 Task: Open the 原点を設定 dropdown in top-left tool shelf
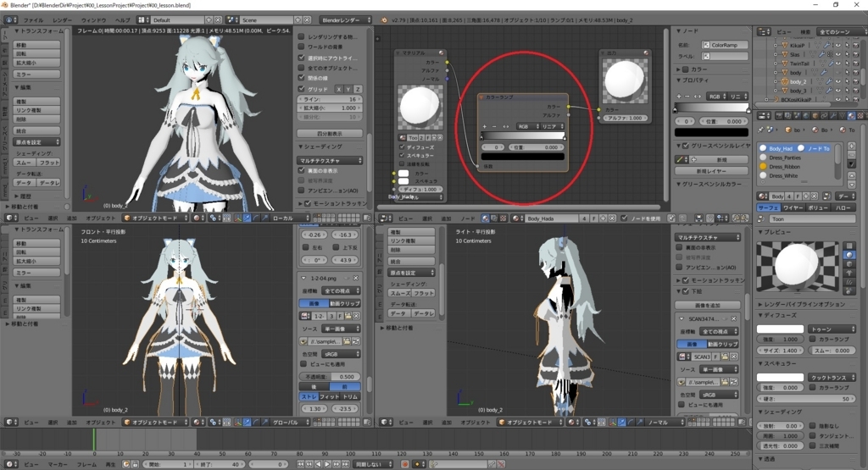[36, 142]
